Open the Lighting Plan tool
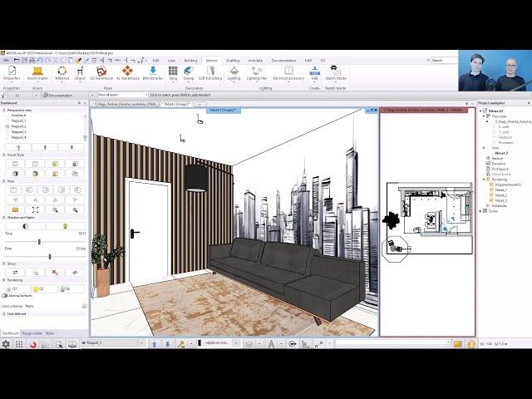 click(x=257, y=73)
